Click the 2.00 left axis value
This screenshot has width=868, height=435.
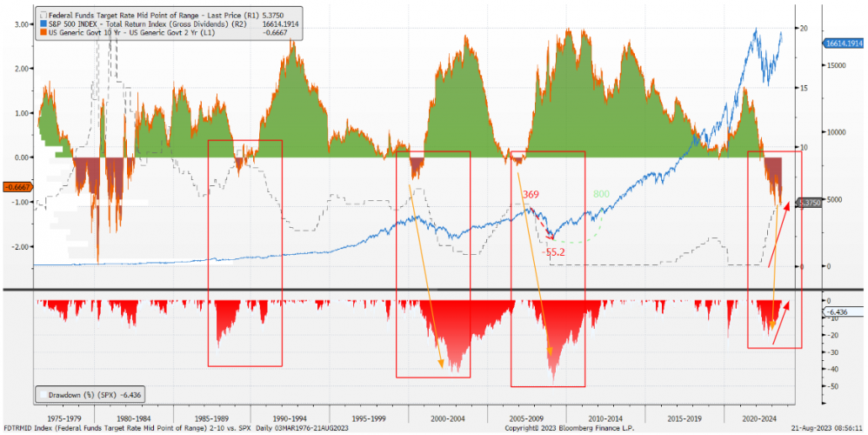point(22,69)
